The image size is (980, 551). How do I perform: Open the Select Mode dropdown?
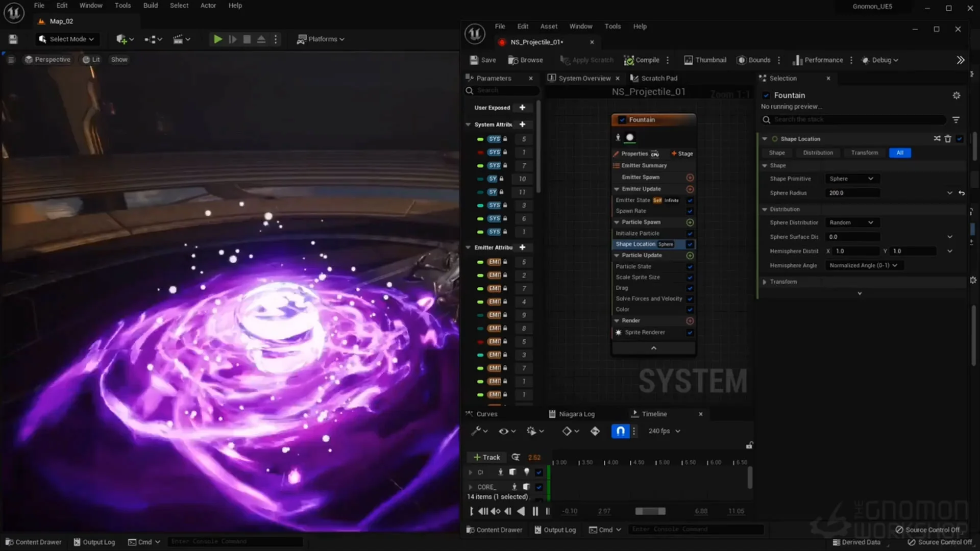[66, 39]
